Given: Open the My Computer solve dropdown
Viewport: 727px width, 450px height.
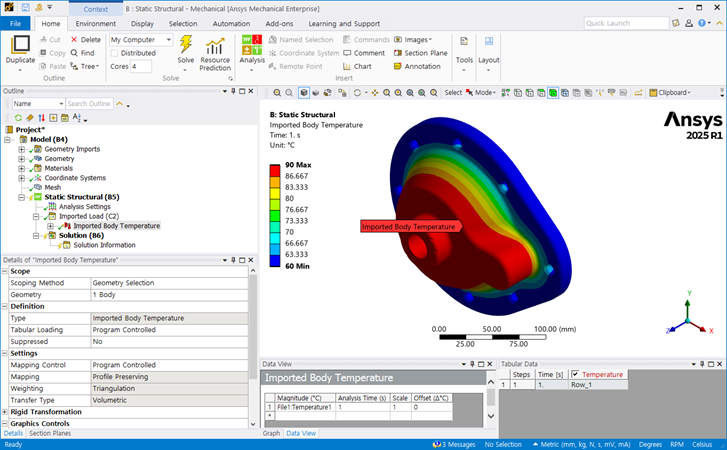Looking at the screenshot, I should point(169,40).
